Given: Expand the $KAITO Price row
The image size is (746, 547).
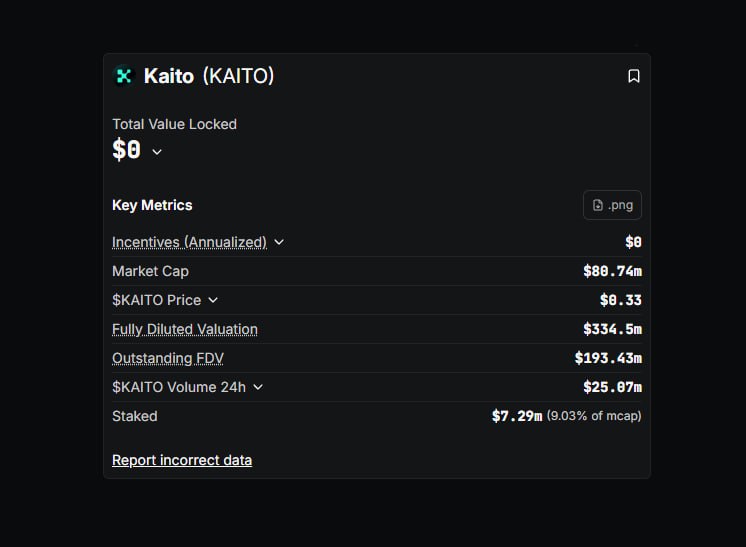Looking at the screenshot, I should (213, 300).
